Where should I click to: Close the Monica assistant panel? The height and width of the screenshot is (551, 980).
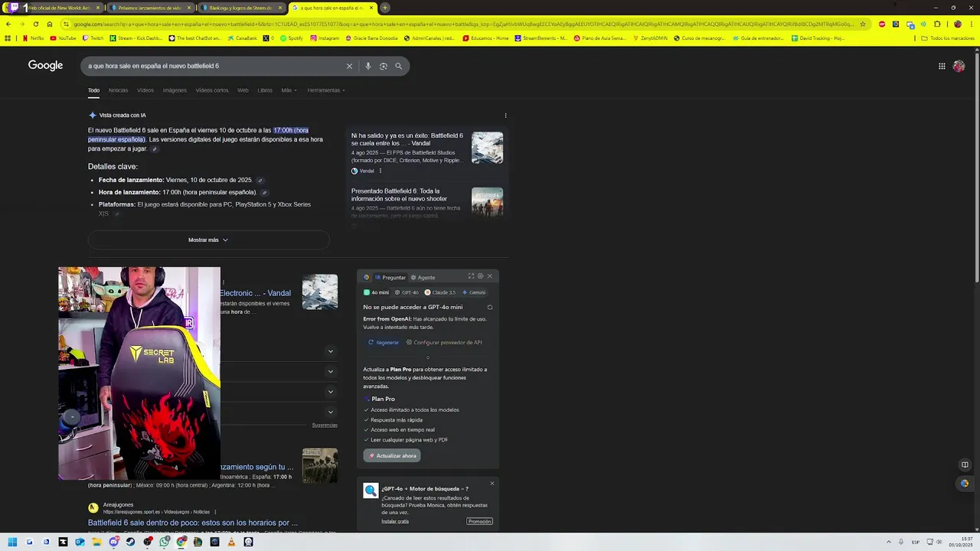pyautogui.click(x=490, y=276)
